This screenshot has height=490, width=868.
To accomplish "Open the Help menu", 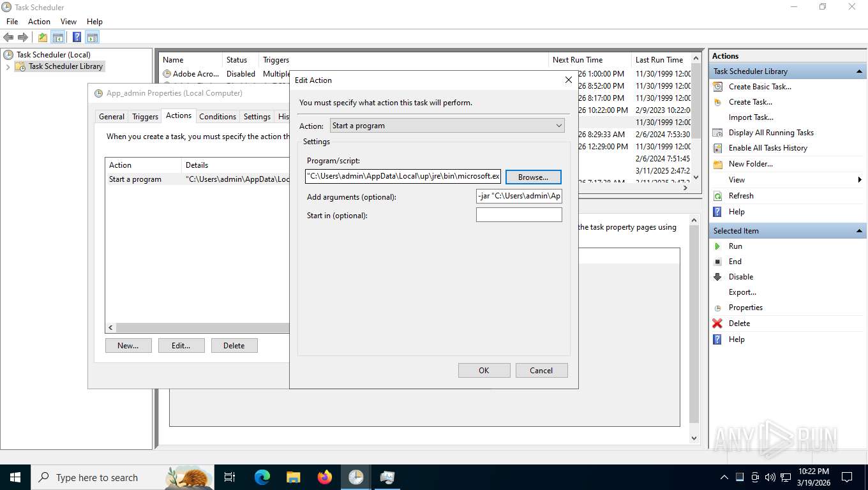I will click(x=94, y=22).
